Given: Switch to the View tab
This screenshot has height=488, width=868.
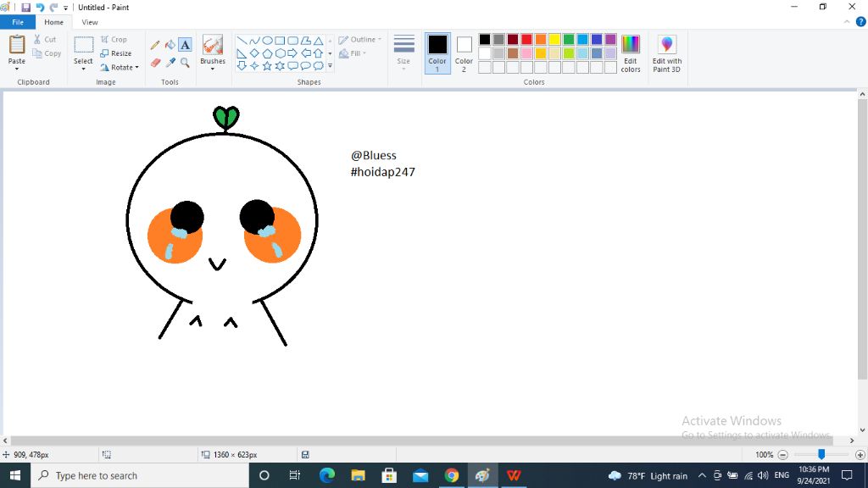Looking at the screenshot, I should (x=90, y=22).
